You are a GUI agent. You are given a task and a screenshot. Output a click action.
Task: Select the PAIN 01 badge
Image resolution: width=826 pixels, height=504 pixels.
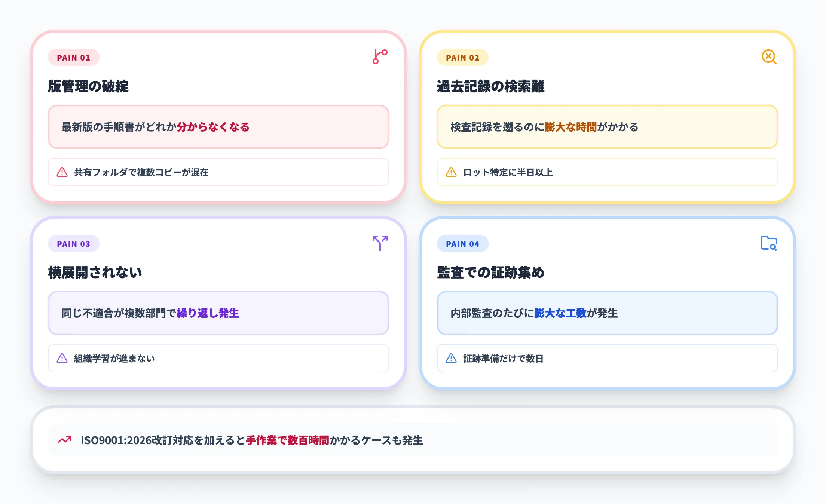[73, 57]
